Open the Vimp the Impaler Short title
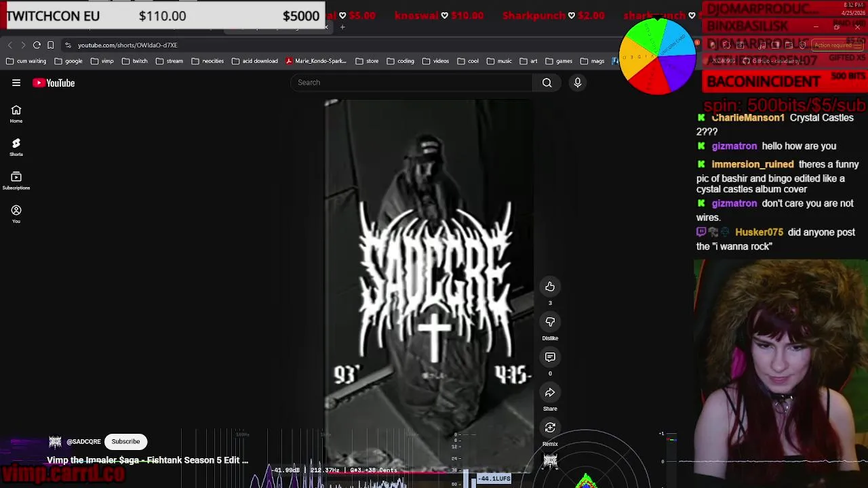This screenshot has height=488, width=868. tap(147, 460)
